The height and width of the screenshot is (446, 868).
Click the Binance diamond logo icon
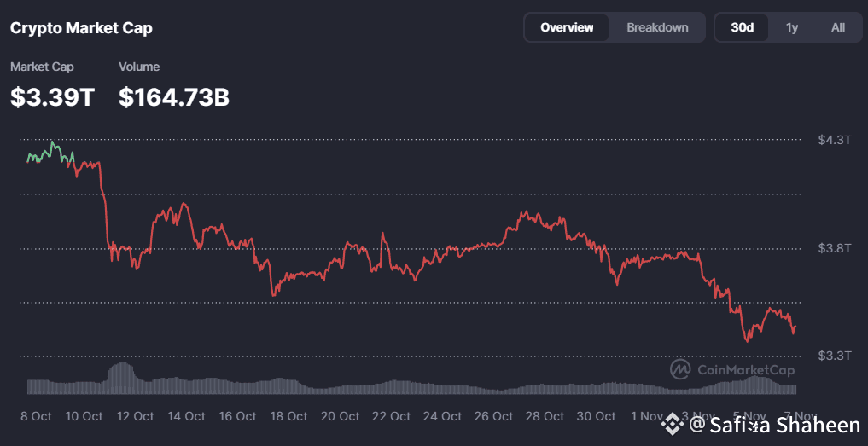673,425
